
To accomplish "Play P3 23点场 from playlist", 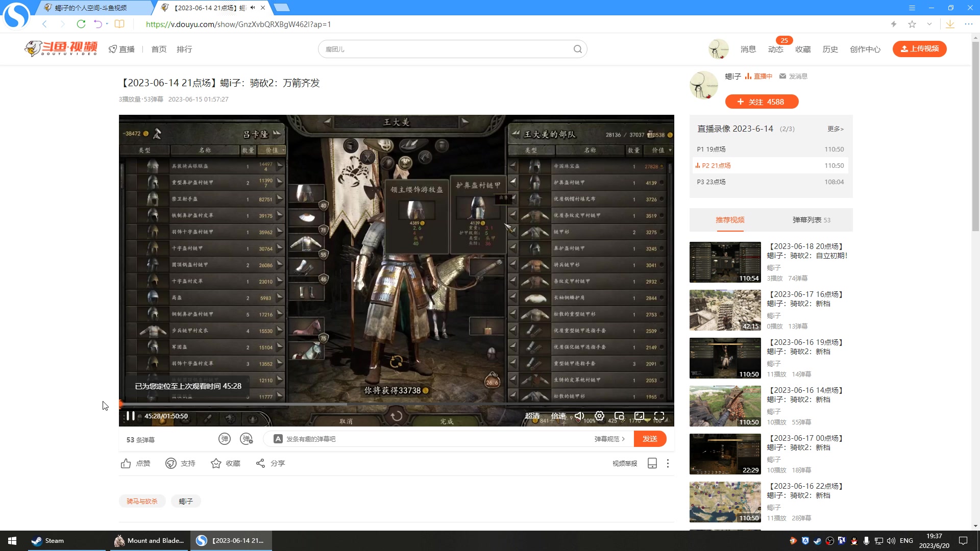I will click(770, 182).
